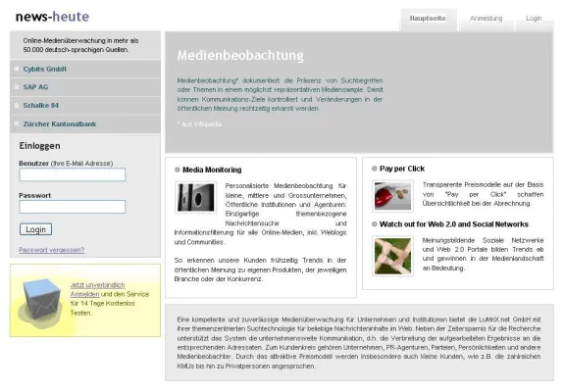Click the Pay per Click heading
This screenshot has width=564, height=392.
click(x=402, y=169)
